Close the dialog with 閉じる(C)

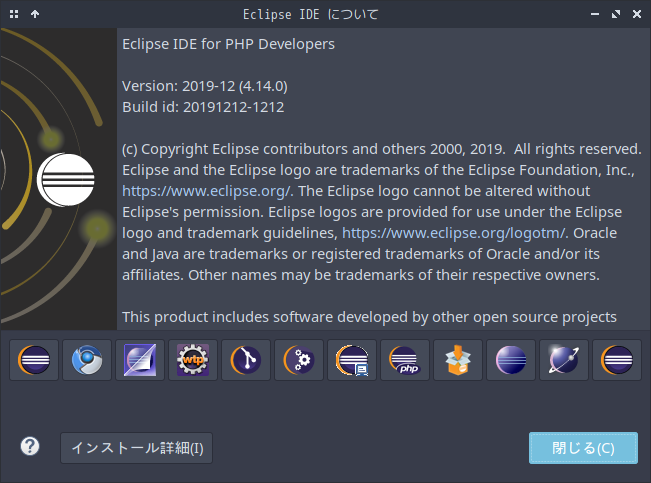click(583, 448)
